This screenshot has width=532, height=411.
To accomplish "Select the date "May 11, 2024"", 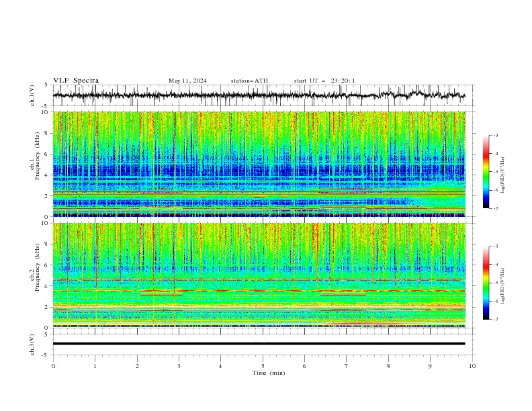I will (x=187, y=81).
